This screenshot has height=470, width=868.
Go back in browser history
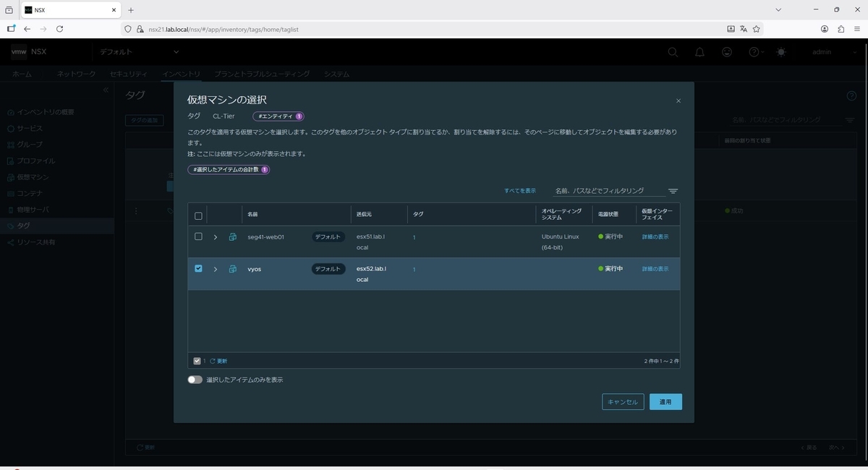pyautogui.click(x=27, y=29)
